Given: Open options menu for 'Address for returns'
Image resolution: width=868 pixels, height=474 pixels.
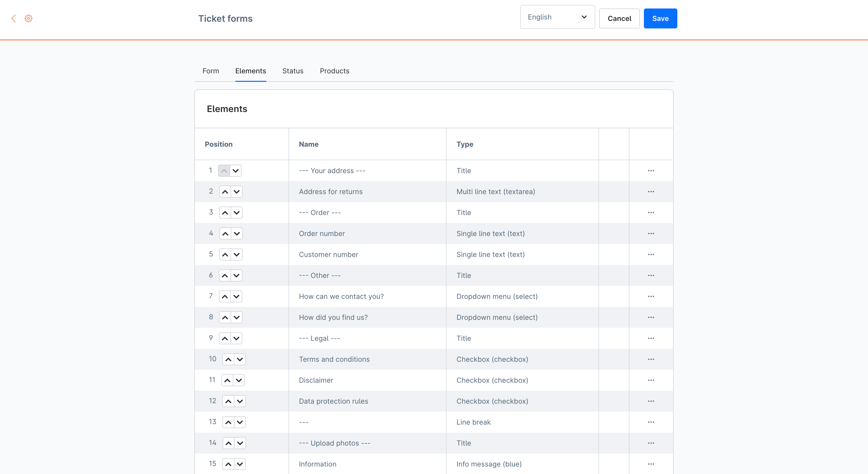Looking at the screenshot, I should (651, 192).
